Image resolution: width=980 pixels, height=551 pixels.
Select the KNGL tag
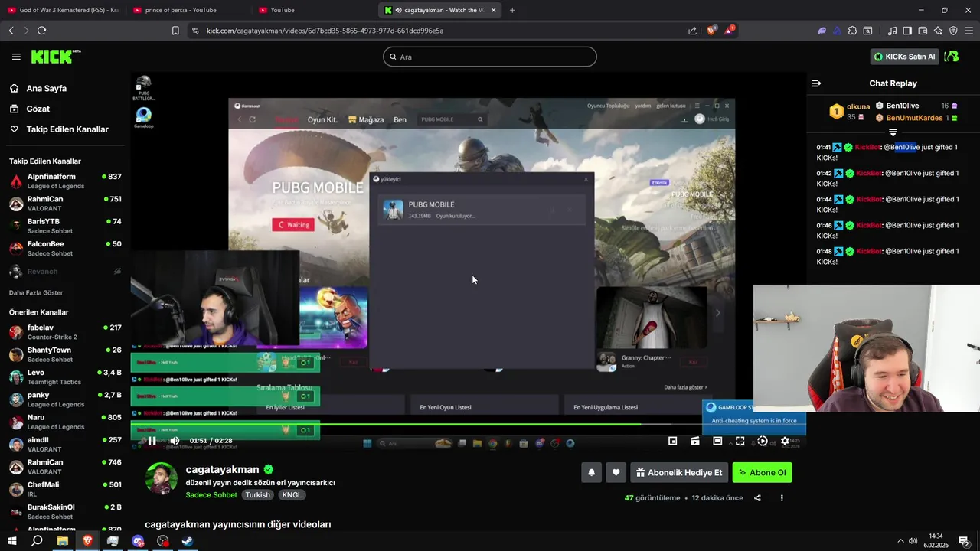pos(292,495)
